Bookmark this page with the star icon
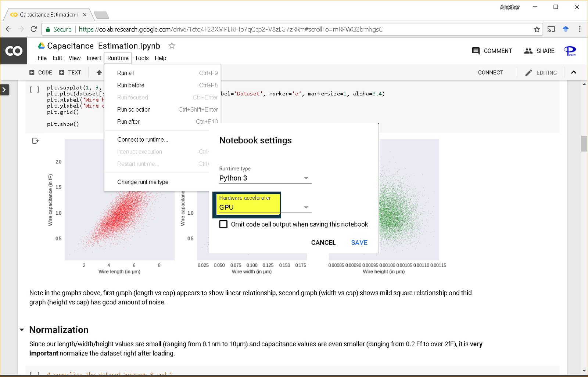This screenshot has height=377, width=588. coord(537,29)
